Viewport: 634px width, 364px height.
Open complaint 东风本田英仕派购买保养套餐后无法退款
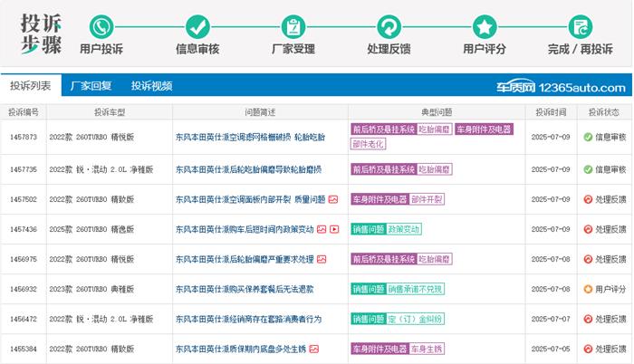(x=245, y=289)
